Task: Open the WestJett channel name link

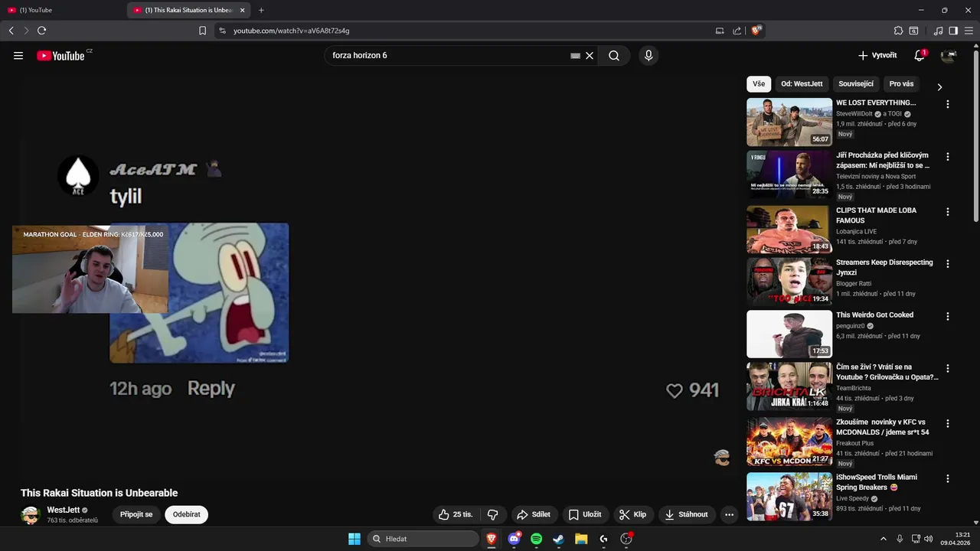Action: (x=63, y=510)
